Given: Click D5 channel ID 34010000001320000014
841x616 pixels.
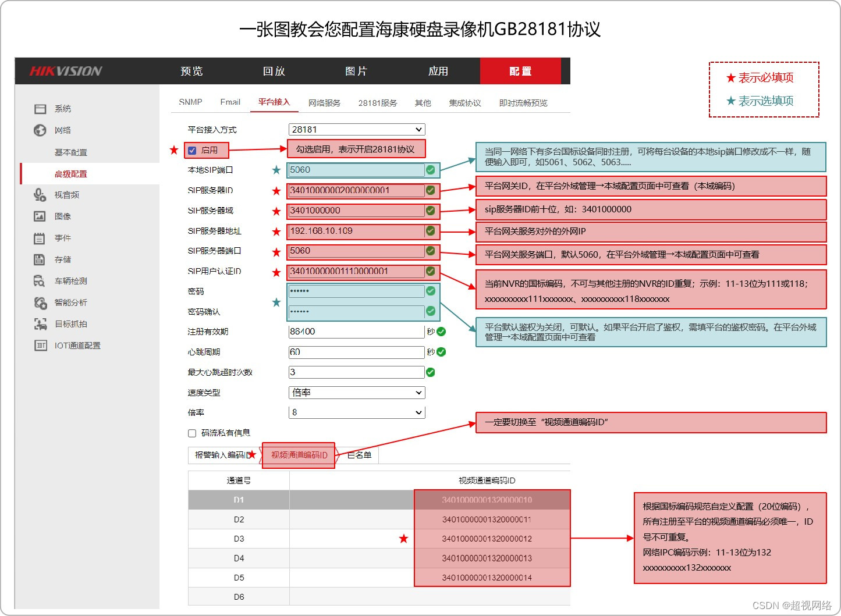Looking at the screenshot, I should tap(487, 578).
